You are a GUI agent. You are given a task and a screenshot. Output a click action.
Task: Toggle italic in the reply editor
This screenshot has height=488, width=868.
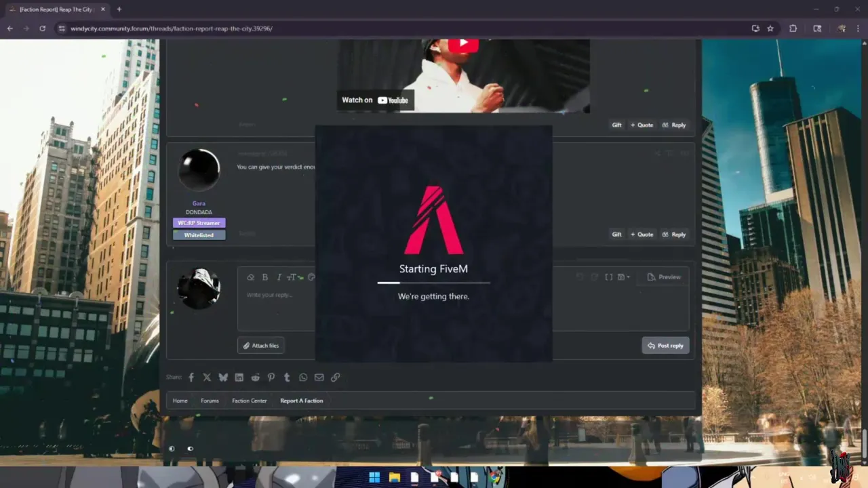[279, 277]
